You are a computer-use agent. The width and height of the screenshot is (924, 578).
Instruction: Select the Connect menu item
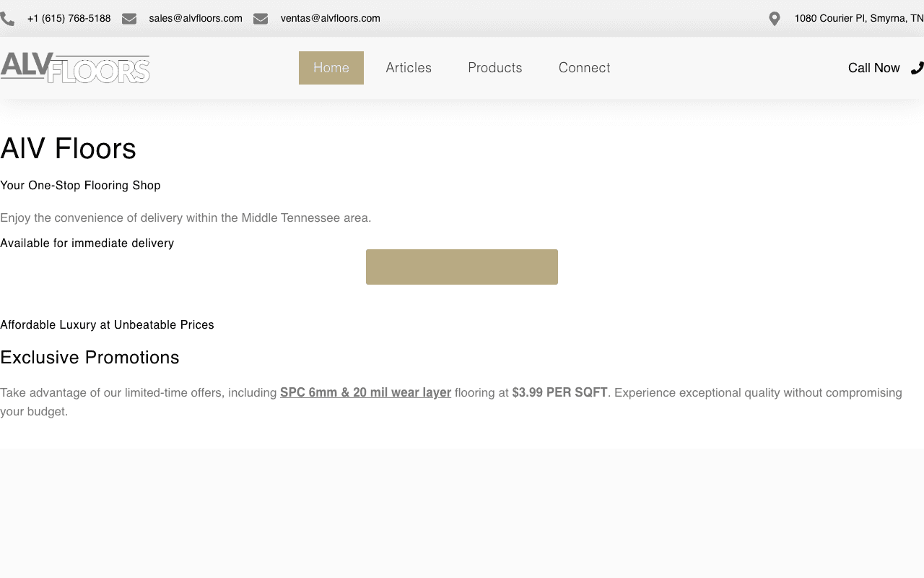pyautogui.click(x=584, y=68)
